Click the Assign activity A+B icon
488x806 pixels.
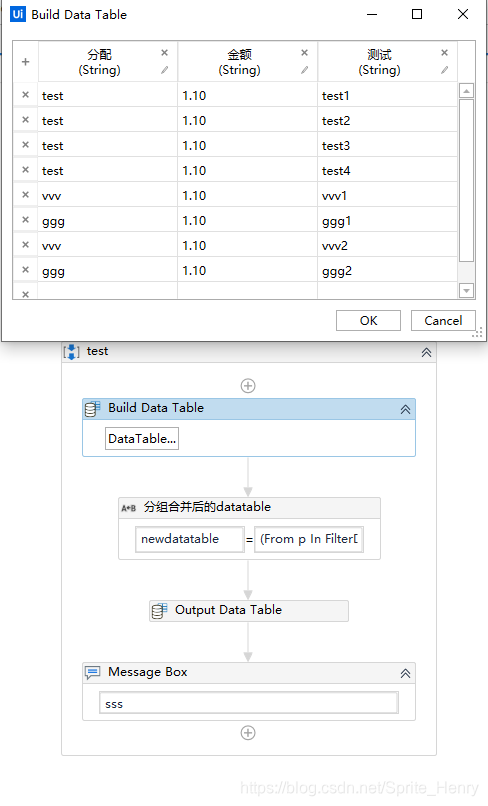[x=129, y=508]
